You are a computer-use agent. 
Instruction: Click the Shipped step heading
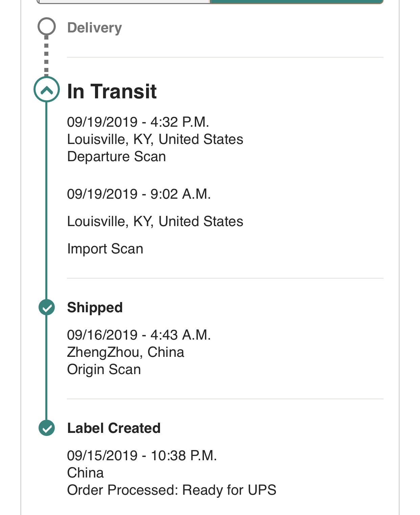pos(95,308)
